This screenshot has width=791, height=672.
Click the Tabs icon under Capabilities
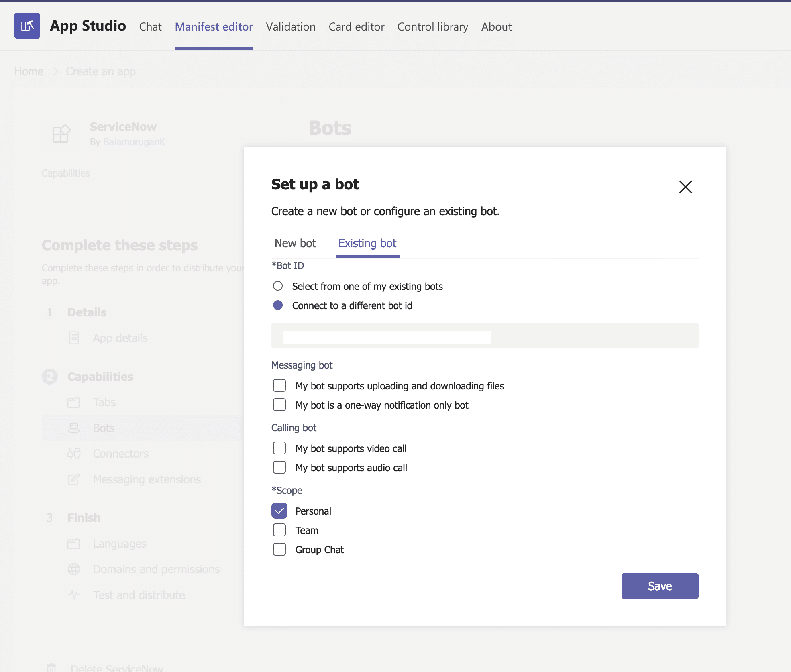(73, 402)
